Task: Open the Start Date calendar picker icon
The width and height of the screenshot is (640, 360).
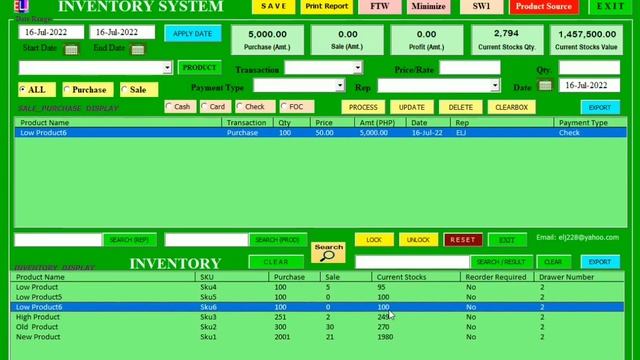Action: click(x=71, y=50)
